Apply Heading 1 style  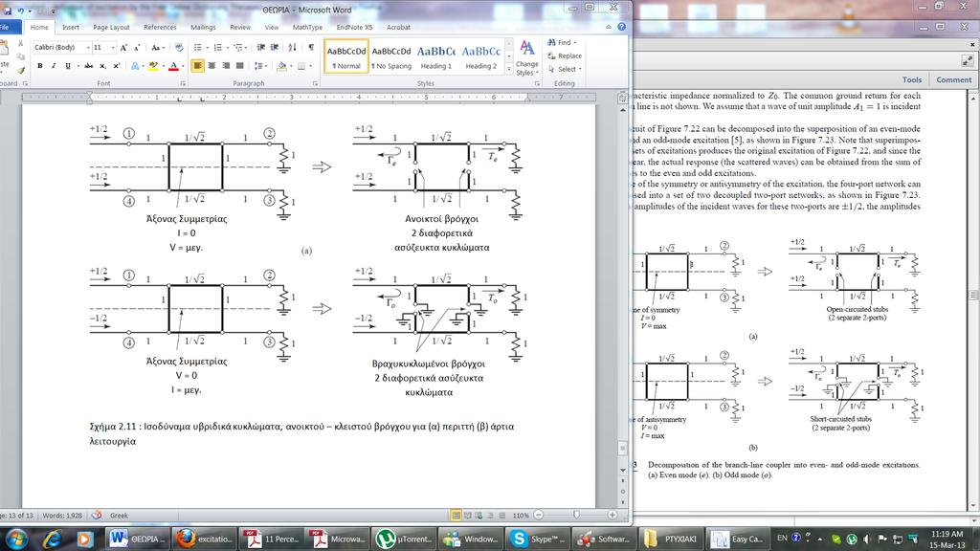coord(436,56)
